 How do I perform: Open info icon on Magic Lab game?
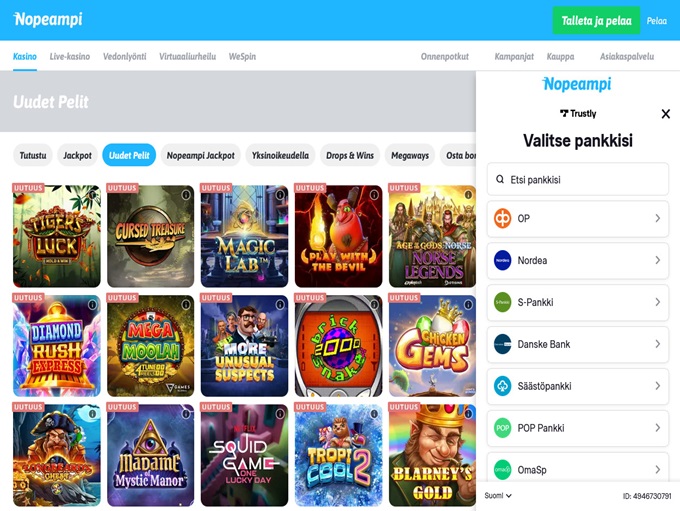tap(280, 195)
